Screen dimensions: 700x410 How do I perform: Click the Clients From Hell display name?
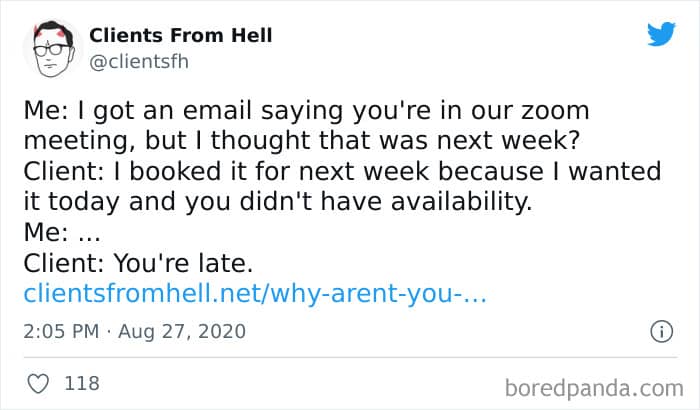(181, 35)
